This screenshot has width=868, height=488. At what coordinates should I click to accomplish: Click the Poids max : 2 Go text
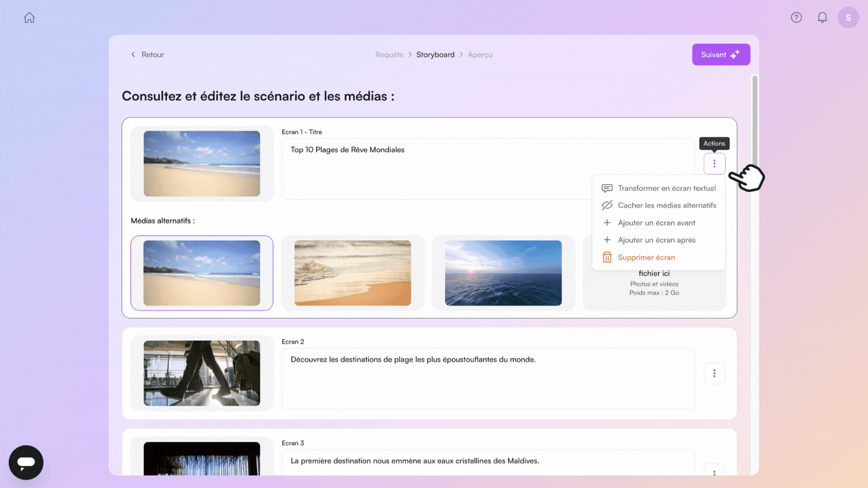point(654,293)
